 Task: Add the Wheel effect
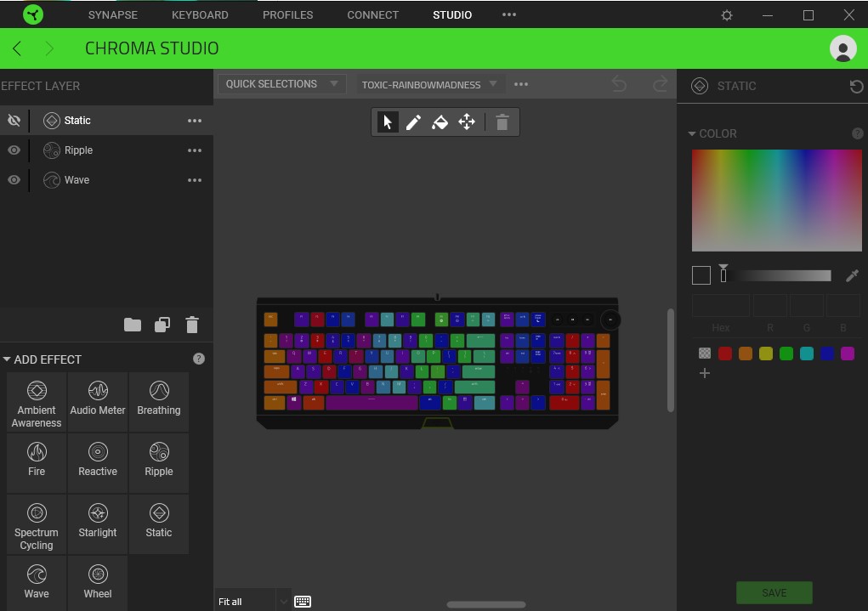98,584
